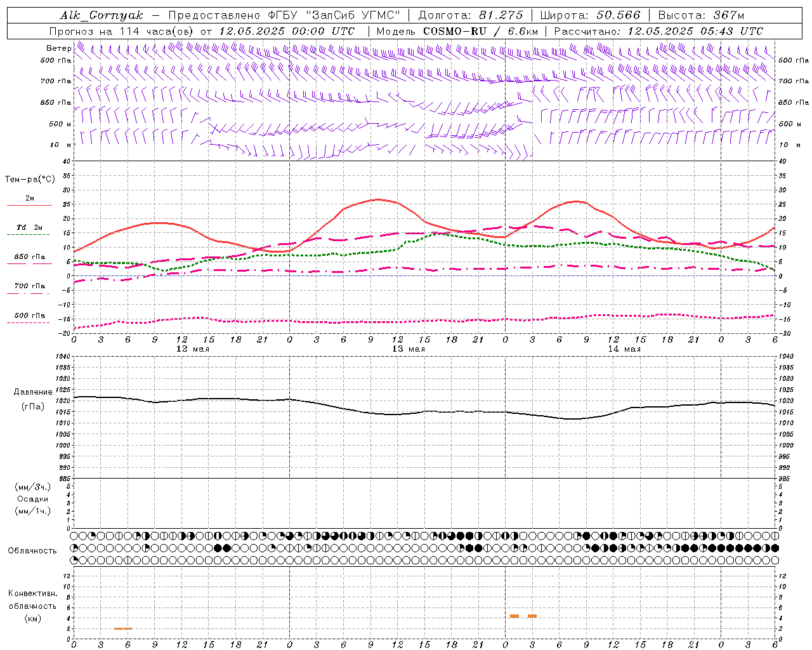Click the "Ветер" wind panel label
812x650 pixels.
(58, 48)
